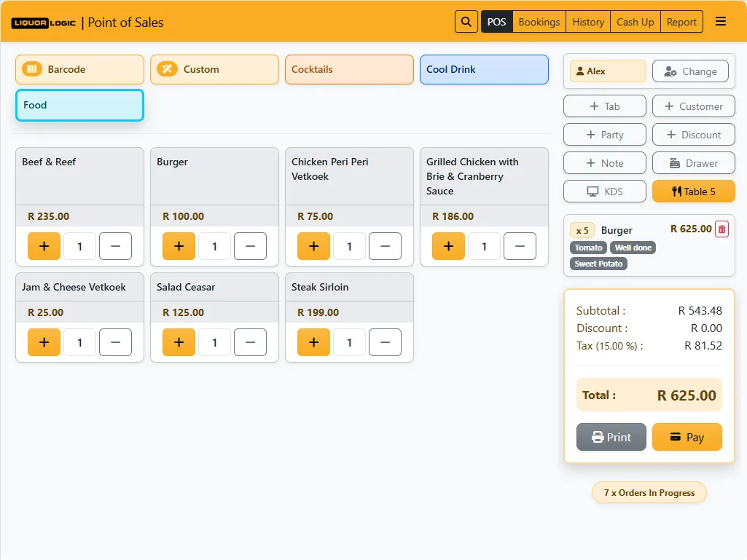Add Steak Sirloin with plus button
This screenshot has height=560, width=747.
click(313, 342)
